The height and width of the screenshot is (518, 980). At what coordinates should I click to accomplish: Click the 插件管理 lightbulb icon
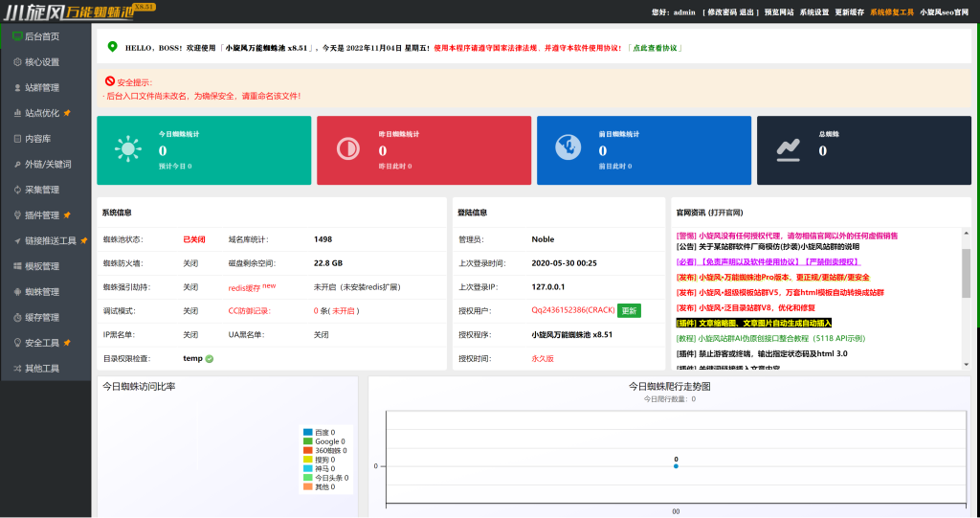coord(17,215)
